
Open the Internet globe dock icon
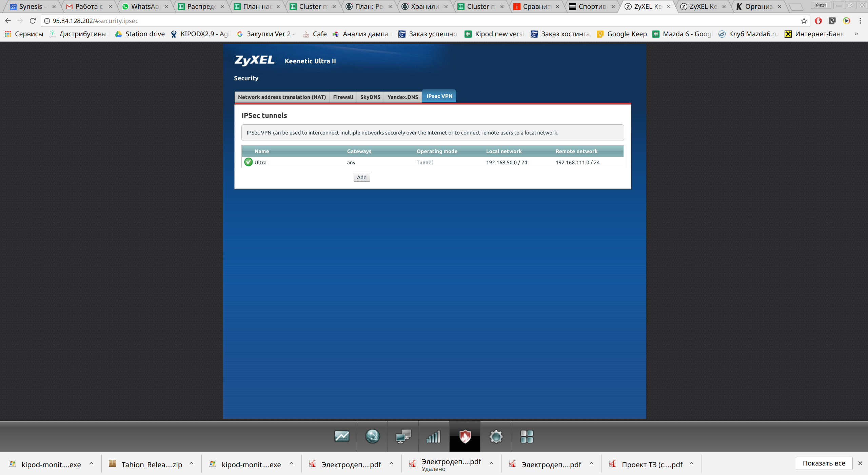coord(372,436)
